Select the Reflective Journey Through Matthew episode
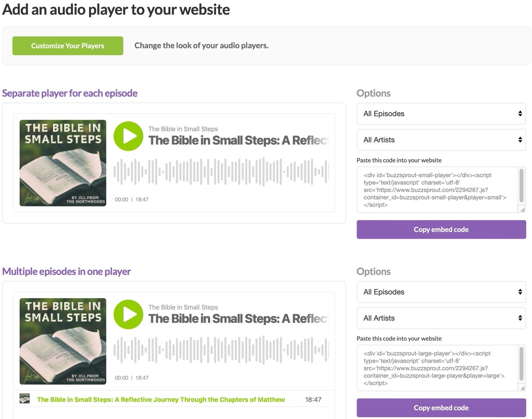The height and width of the screenshot is (419, 532). click(161, 400)
